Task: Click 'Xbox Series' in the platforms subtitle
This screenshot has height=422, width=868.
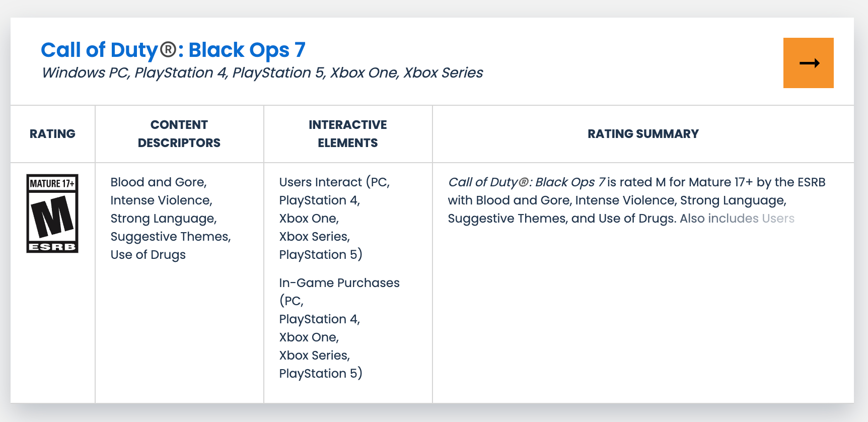Action: (x=443, y=73)
